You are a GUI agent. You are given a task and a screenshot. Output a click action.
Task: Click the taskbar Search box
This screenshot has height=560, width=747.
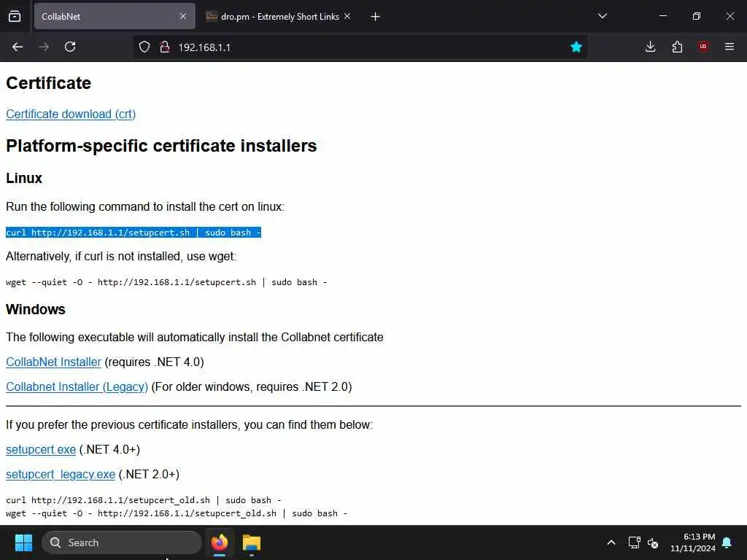[x=122, y=542]
